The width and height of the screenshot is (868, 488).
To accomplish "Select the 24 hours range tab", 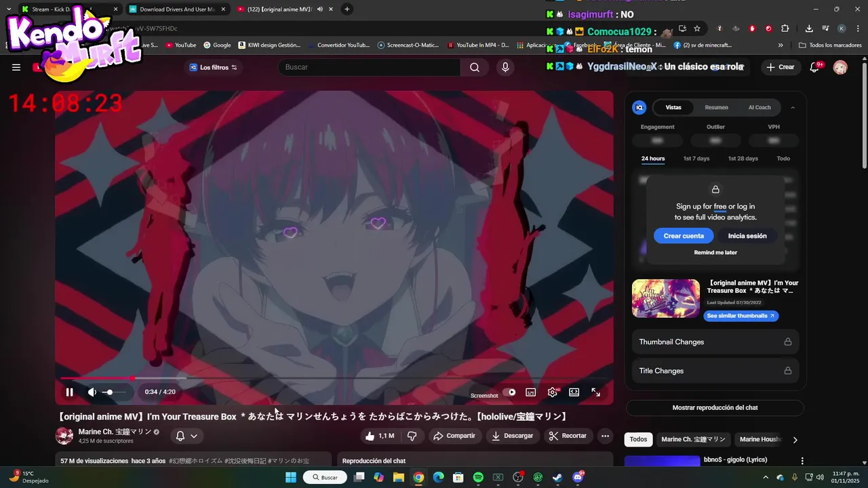I will 653,159.
